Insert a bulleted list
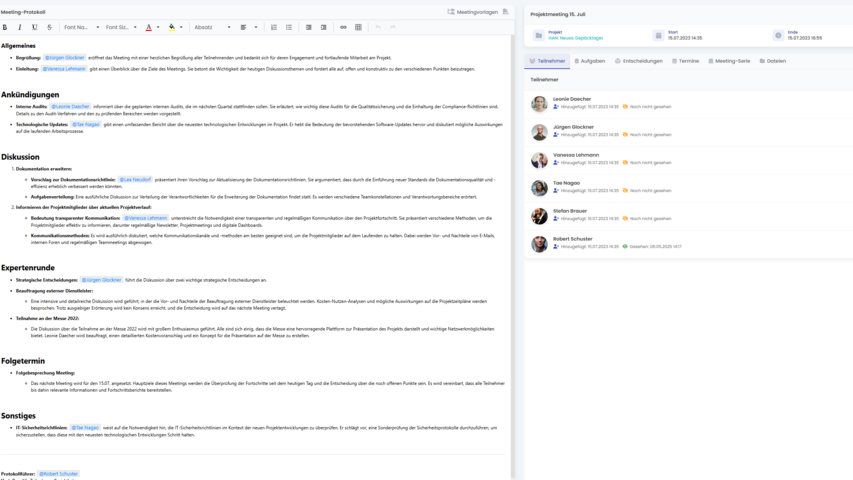This screenshot has height=480, width=853. click(289, 27)
